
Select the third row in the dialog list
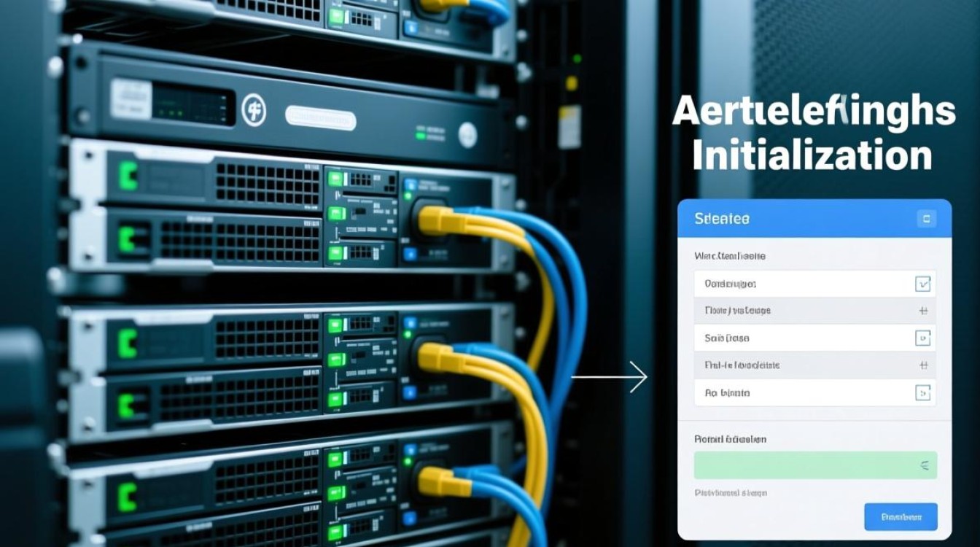point(802,338)
